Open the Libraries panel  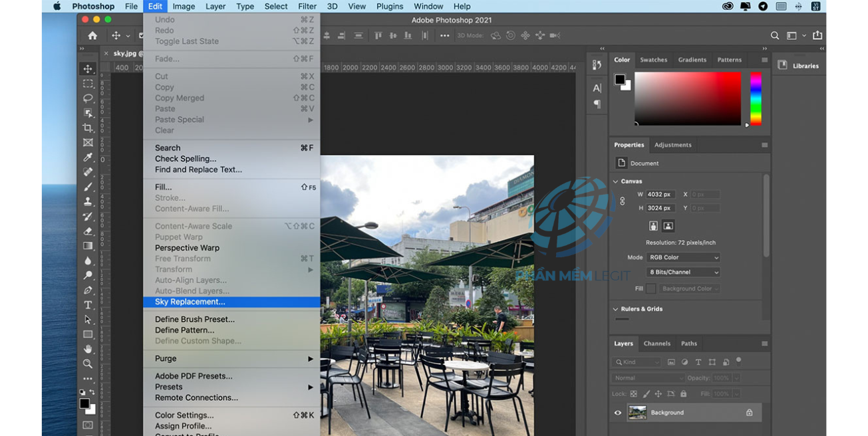799,66
